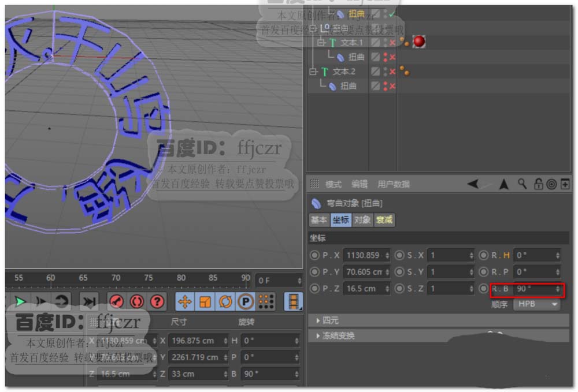Click the filmstrip timeline layout icon
Screen dimensions: 578x392
[294, 302]
